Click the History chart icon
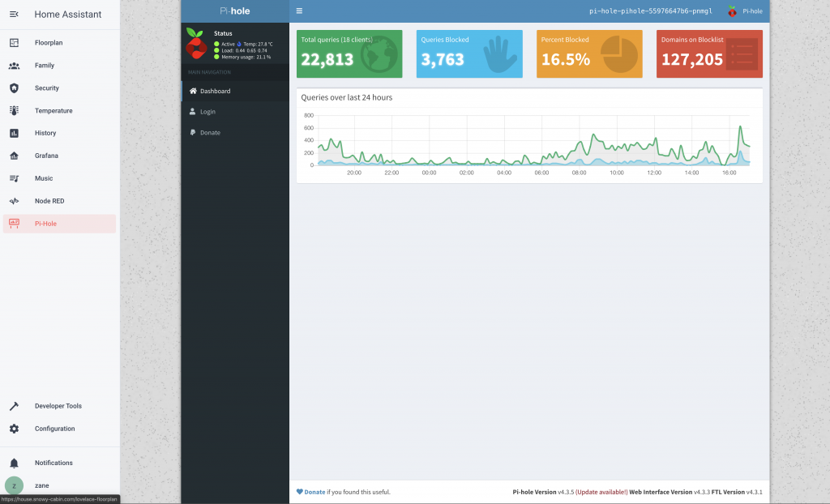 tap(15, 134)
